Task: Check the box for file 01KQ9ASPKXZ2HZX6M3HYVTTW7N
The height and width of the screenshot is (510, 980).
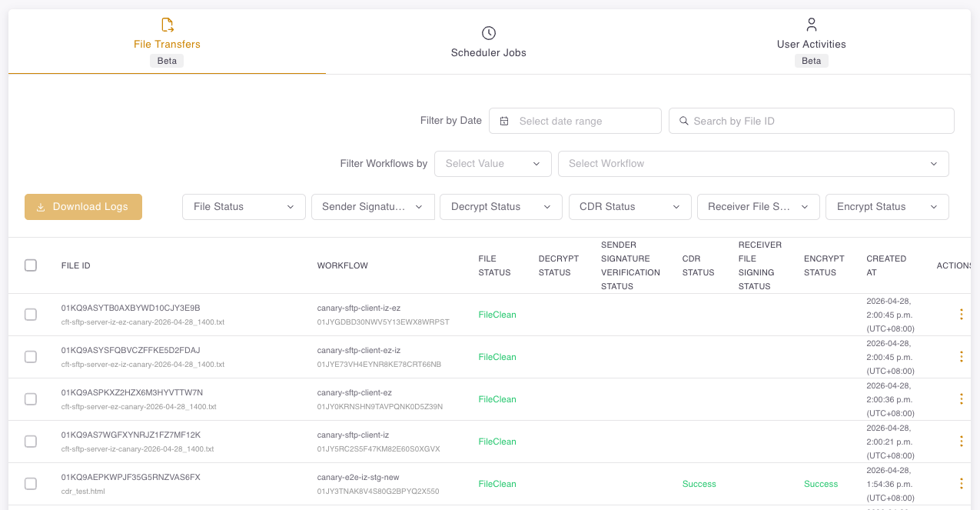Action: pyautogui.click(x=31, y=399)
